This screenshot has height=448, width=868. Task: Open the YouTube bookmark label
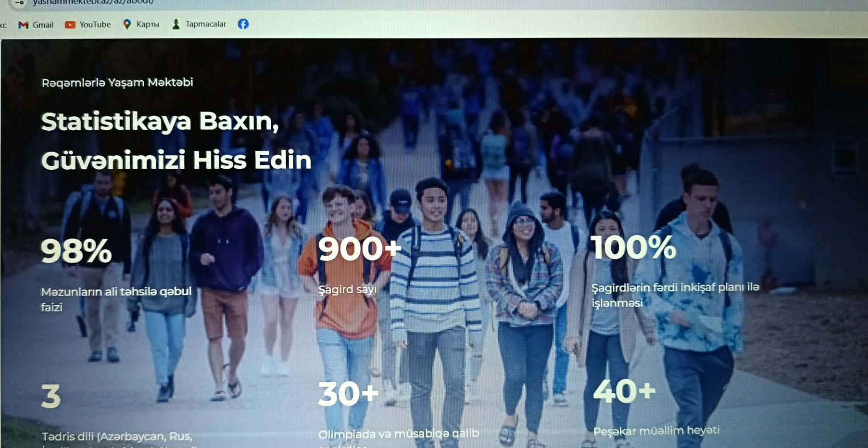[95, 25]
